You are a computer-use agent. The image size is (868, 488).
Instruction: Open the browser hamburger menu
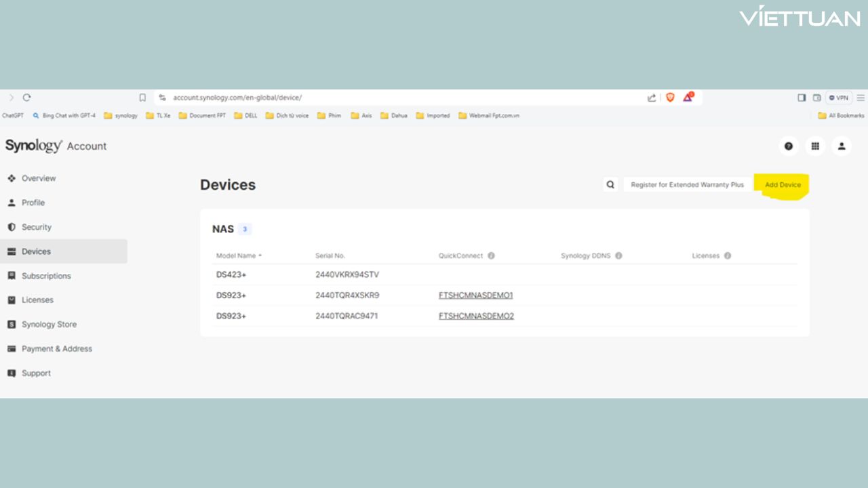(x=861, y=98)
